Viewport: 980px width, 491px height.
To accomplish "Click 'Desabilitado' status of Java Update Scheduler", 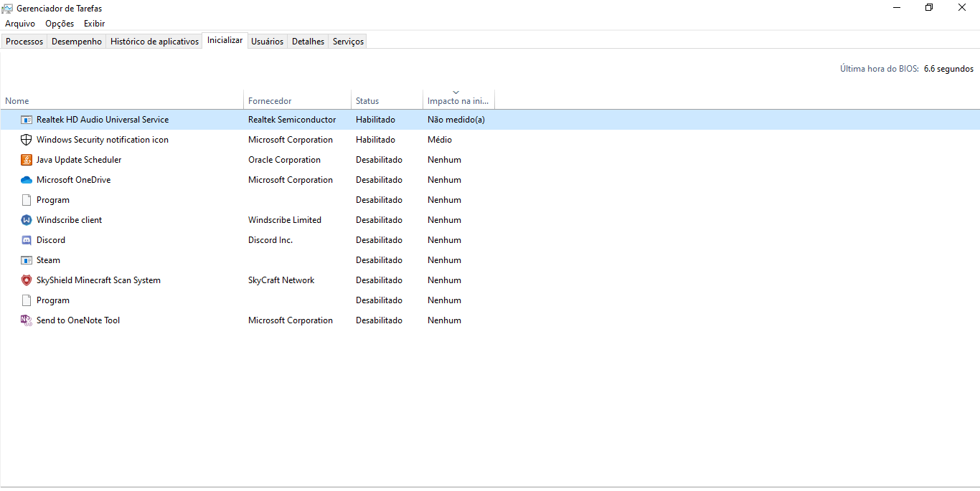I will click(379, 160).
